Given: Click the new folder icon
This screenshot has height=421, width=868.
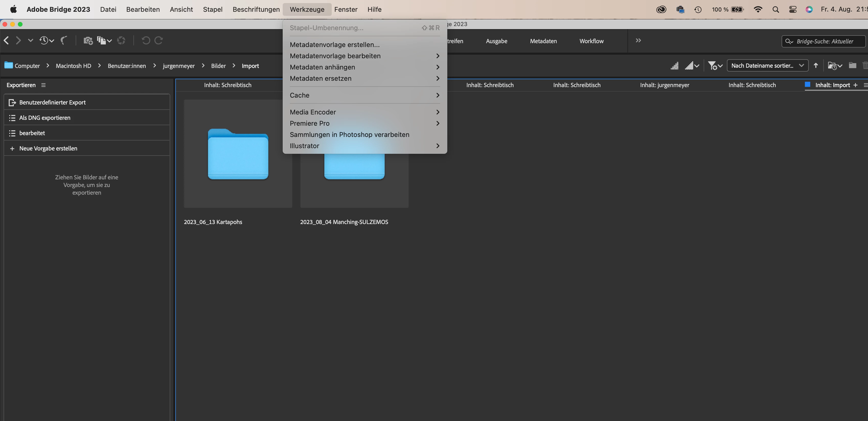Looking at the screenshot, I should click(852, 65).
